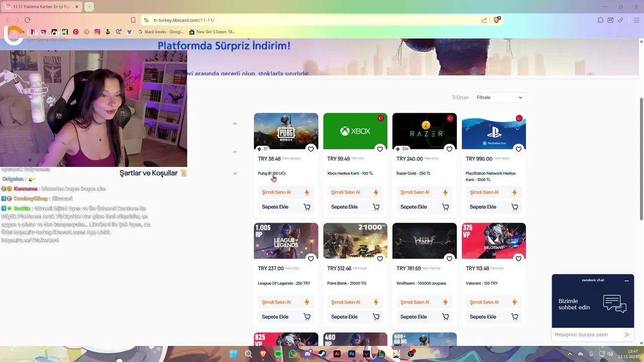Send the zendesk chat message arrow
The height and width of the screenshot is (362, 644).
point(627,334)
